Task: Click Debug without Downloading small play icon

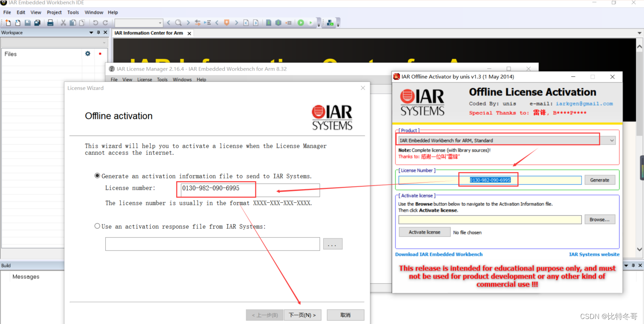Action: 311,23
